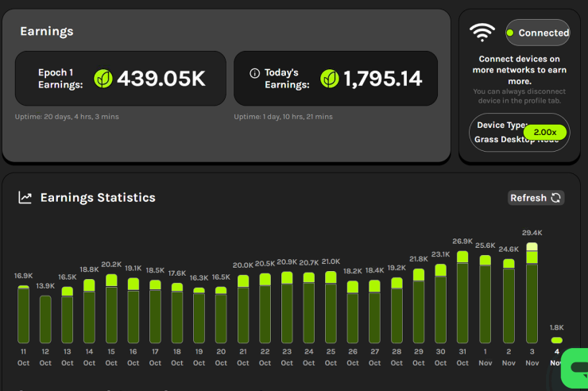Viewport: 588px width, 391px height.
Task: Open the green chat widget icon
Action: point(575,368)
